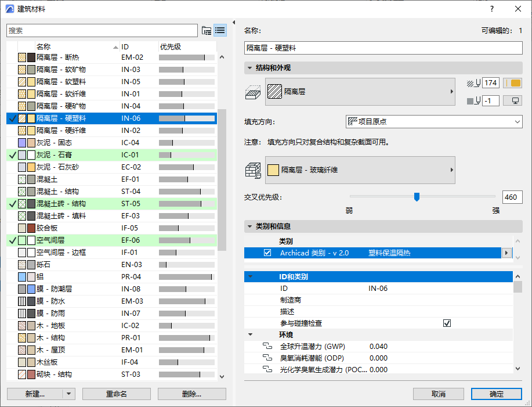Image resolution: width=532 pixels, height=407 pixels.
Task: Click surface swatch of 胶合板 row
Action: coord(31,228)
